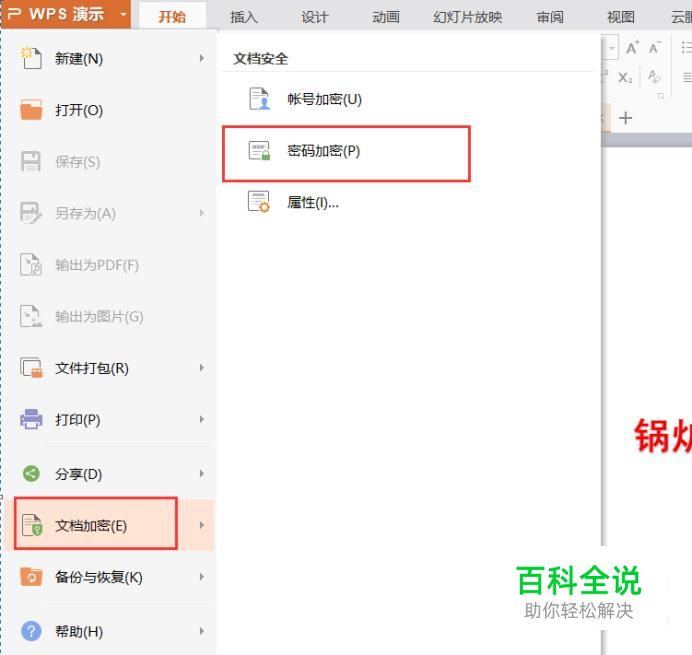
Task: Open the WPS 演示 dropdown arrow
Action: click(123, 14)
